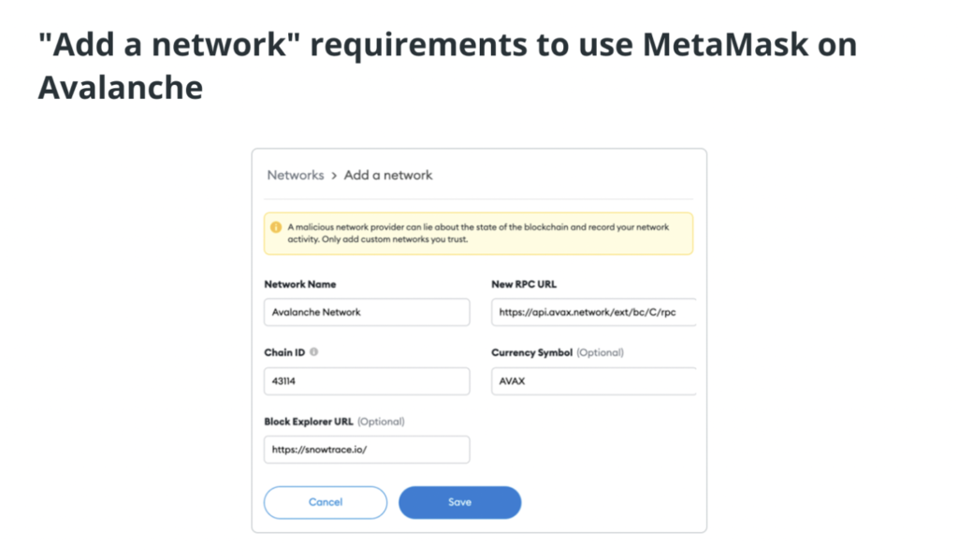Focus the New RPC URL field
Viewport: 958px width, 560px height.
[x=594, y=312]
